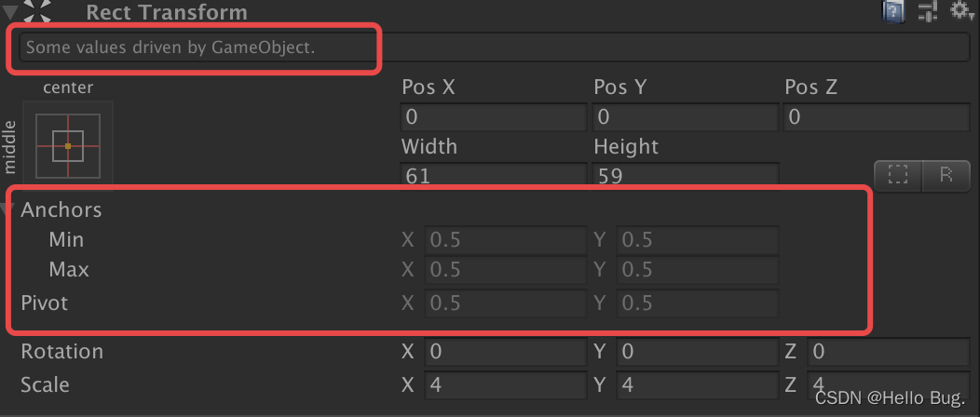Click the Scale Y field
Image resolution: width=980 pixels, height=417 pixels.
pyautogui.click(x=697, y=384)
